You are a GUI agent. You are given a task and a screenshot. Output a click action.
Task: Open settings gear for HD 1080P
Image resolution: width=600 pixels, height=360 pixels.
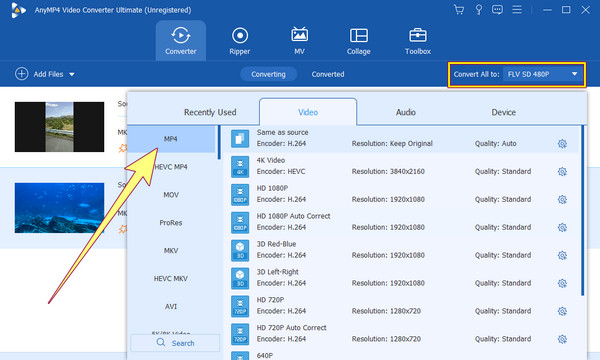(562, 200)
